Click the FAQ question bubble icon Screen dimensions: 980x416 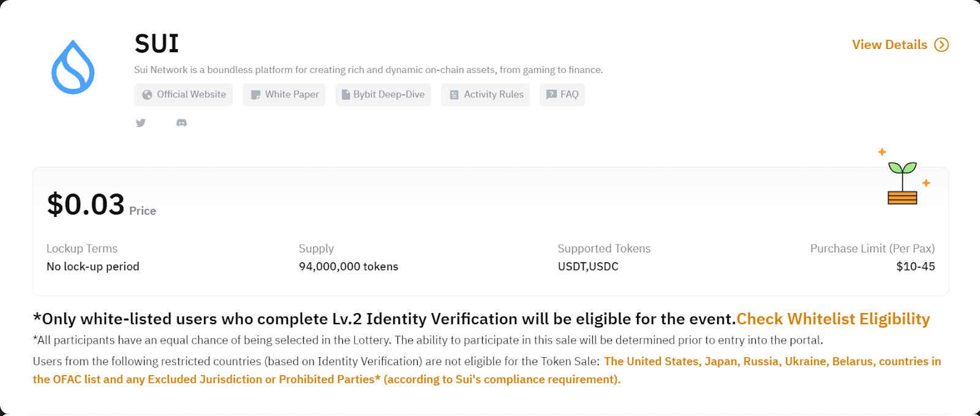point(551,94)
